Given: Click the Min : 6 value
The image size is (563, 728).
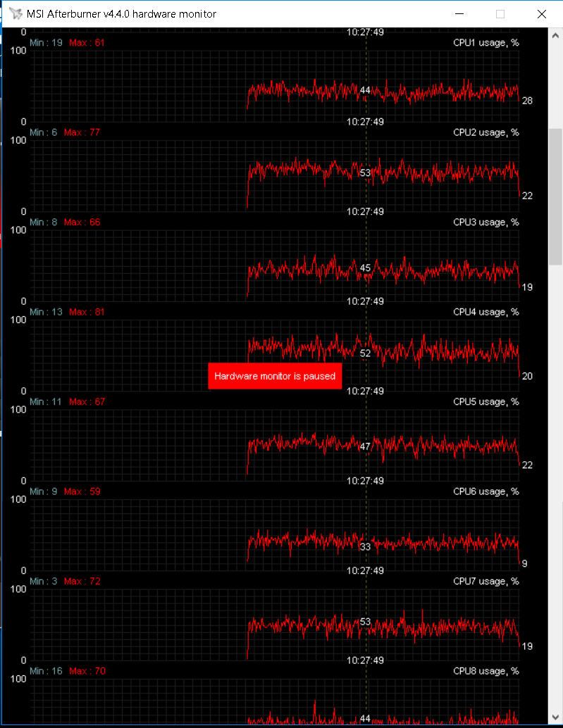Looking at the screenshot, I should tap(43, 132).
